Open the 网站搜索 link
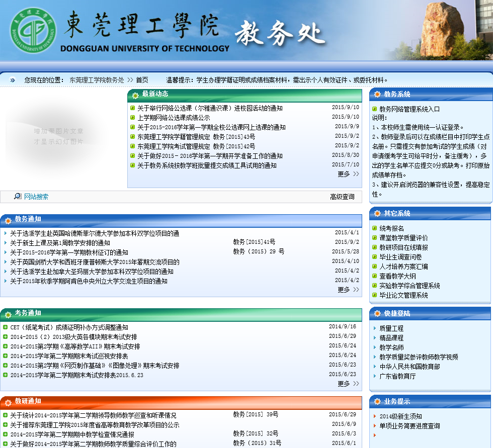 [x=36, y=197]
